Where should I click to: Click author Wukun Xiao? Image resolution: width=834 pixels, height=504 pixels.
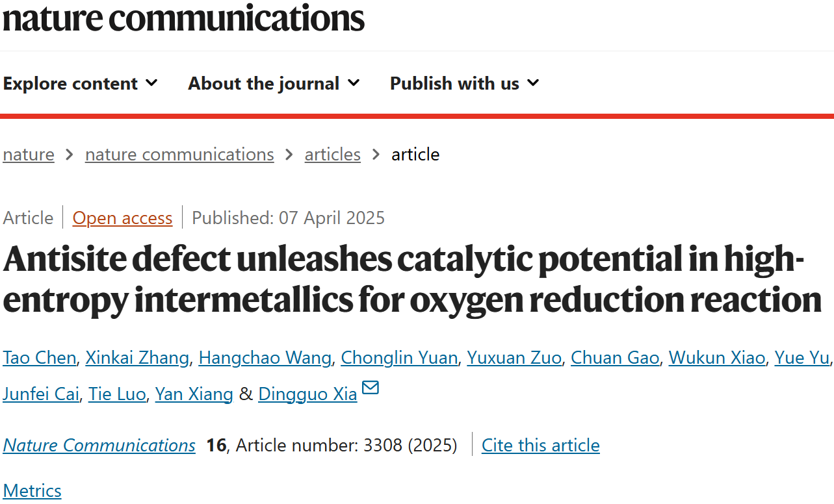(x=717, y=358)
